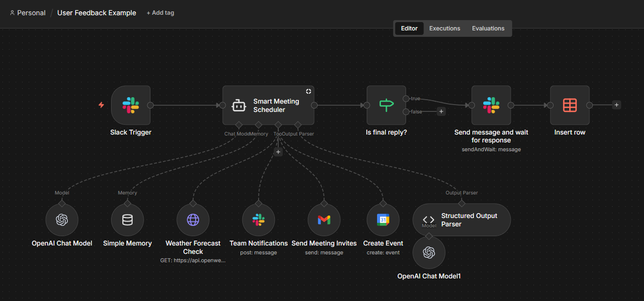Open the Slack Trigger node

[130, 105]
